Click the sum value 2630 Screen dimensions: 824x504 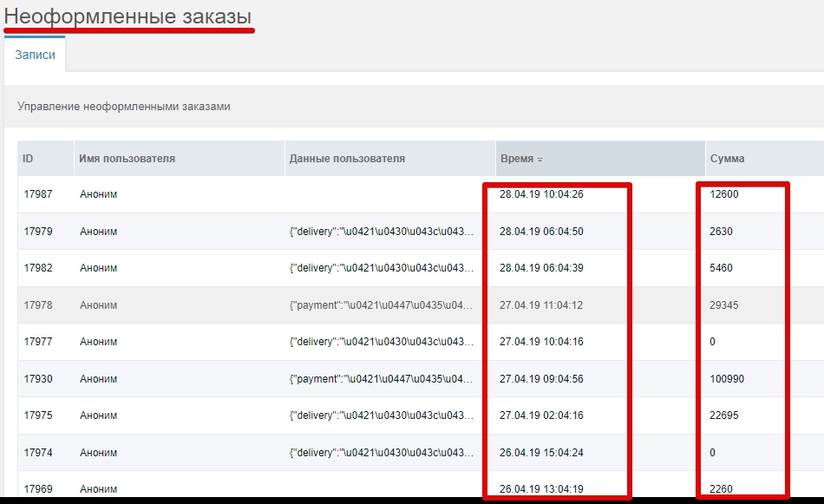[x=721, y=232]
